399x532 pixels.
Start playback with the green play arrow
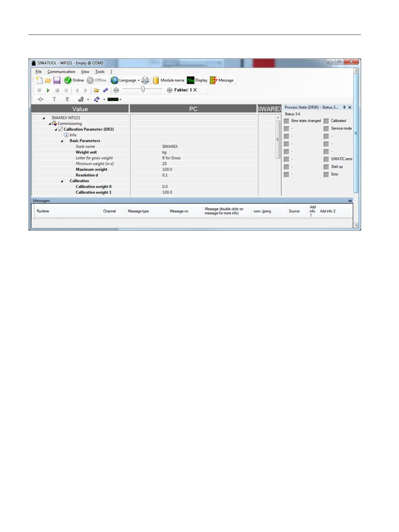coord(48,90)
